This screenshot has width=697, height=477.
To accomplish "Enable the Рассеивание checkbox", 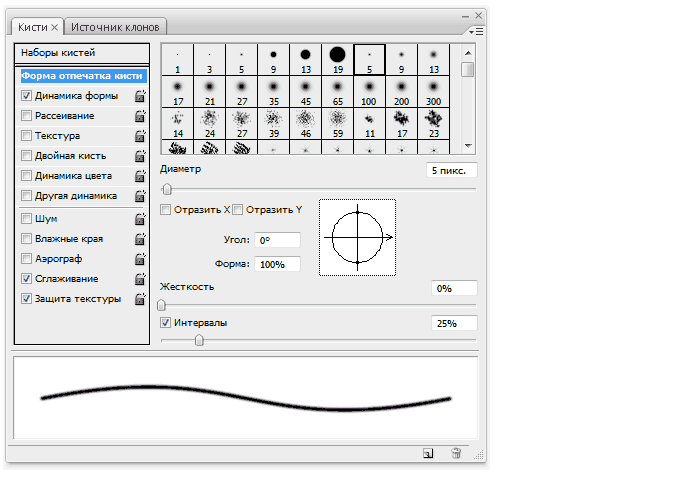I will pyautogui.click(x=27, y=116).
